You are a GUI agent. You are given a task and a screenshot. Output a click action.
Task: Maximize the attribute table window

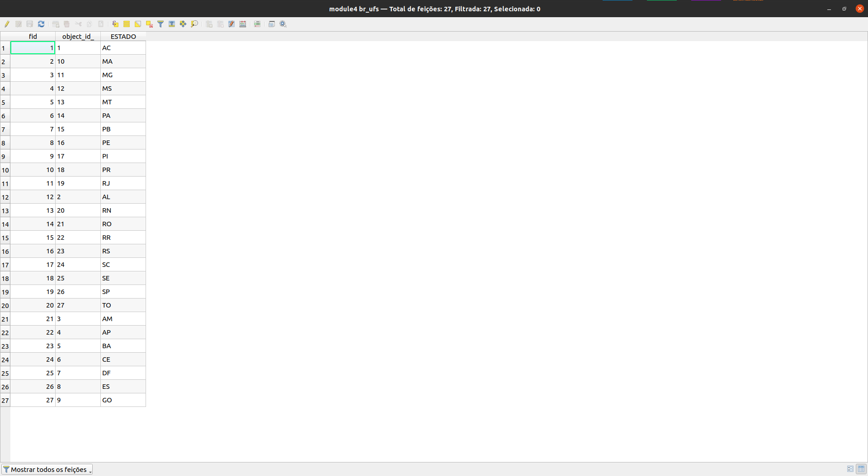[844, 9]
